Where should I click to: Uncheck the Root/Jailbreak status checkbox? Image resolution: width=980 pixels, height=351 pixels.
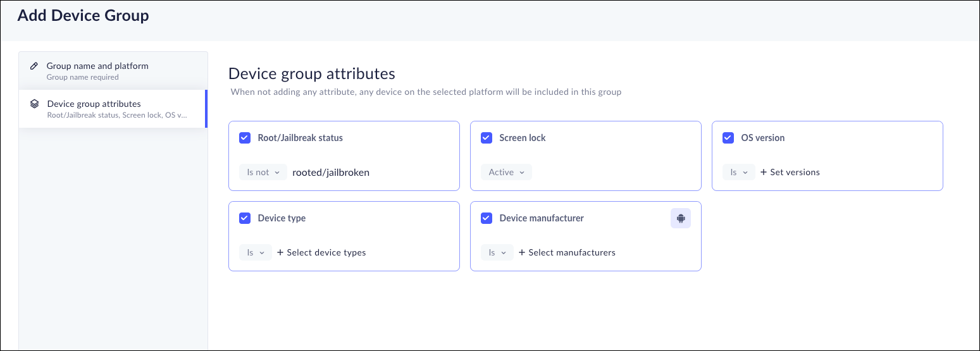(x=245, y=138)
